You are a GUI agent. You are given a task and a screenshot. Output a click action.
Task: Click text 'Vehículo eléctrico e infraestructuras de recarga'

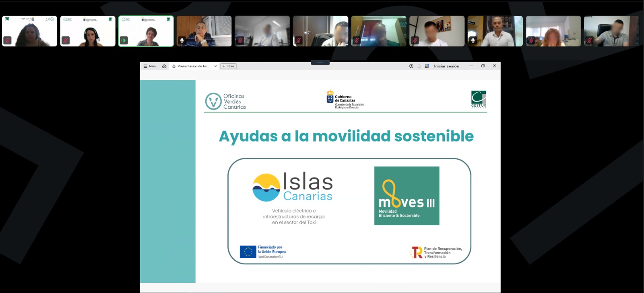(294, 214)
